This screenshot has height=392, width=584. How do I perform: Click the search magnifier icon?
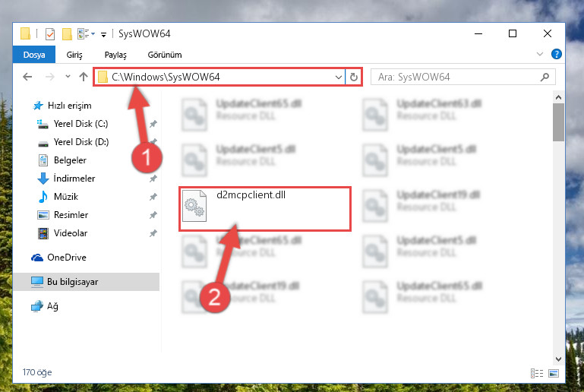click(x=545, y=77)
